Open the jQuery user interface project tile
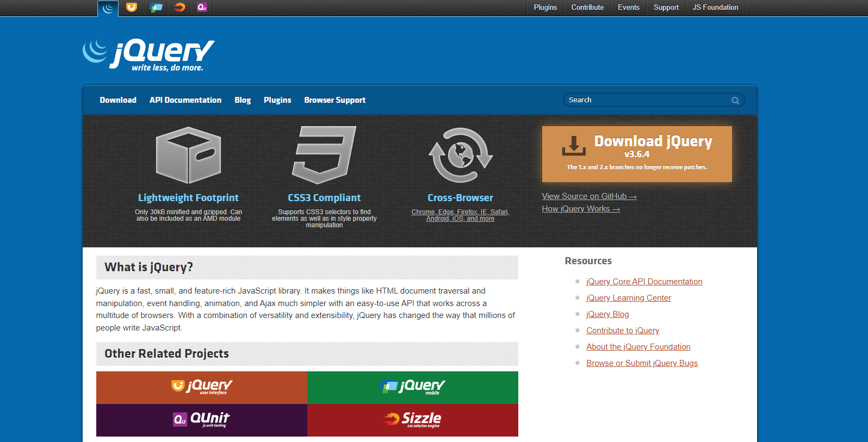The height and width of the screenshot is (442, 868). (x=202, y=388)
